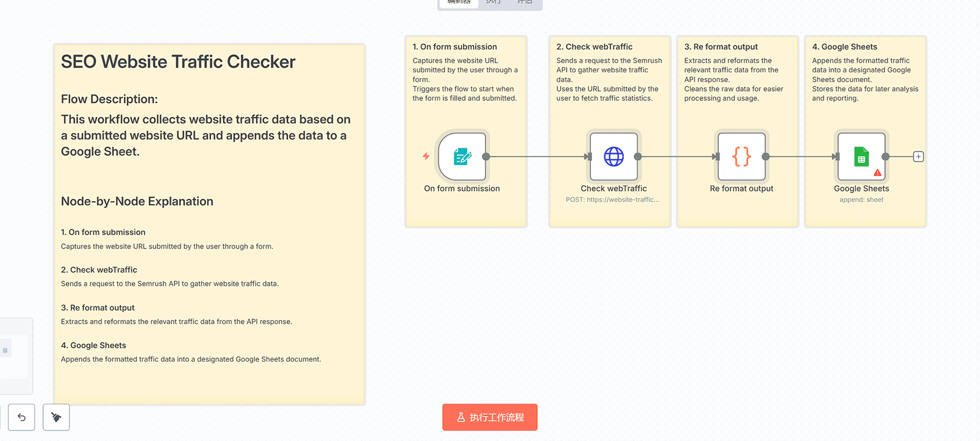This screenshot has width=980, height=441.
Task: Select the '1. On form submission' sticky note heading
Action: pos(454,47)
